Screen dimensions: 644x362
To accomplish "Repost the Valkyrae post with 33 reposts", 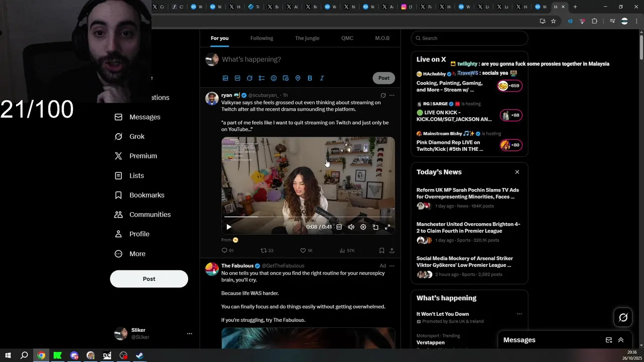I will (267, 250).
